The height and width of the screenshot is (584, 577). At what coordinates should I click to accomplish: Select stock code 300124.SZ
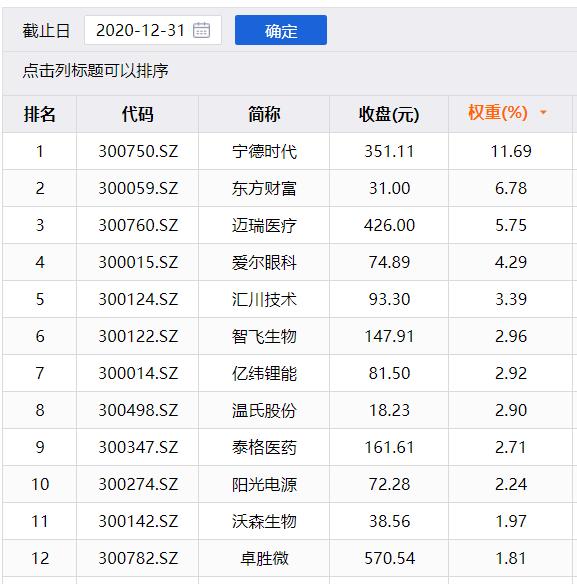coord(138,299)
